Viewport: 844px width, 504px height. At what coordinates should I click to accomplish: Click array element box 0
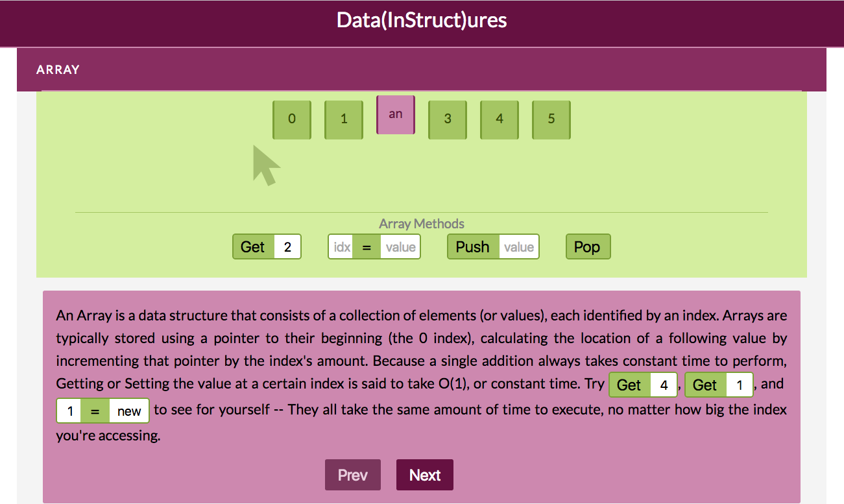[x=291, y=119]
